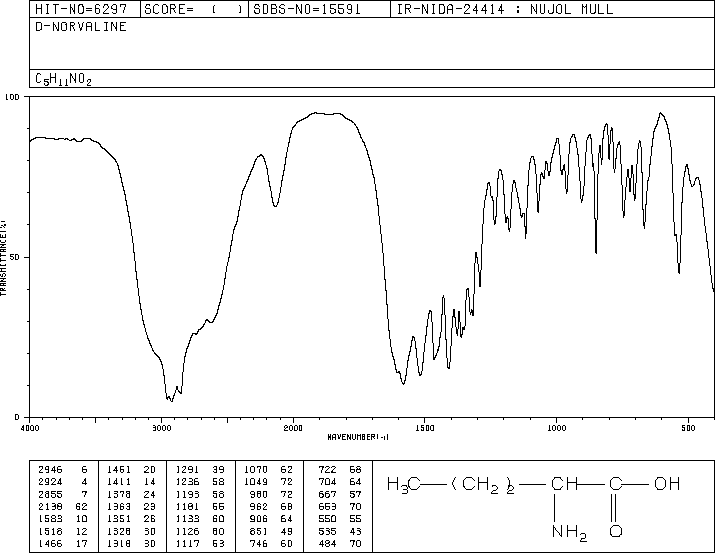Click the 1133 peak table entry
The width and height of the screenshot is (715, 553).
(187, 519)
